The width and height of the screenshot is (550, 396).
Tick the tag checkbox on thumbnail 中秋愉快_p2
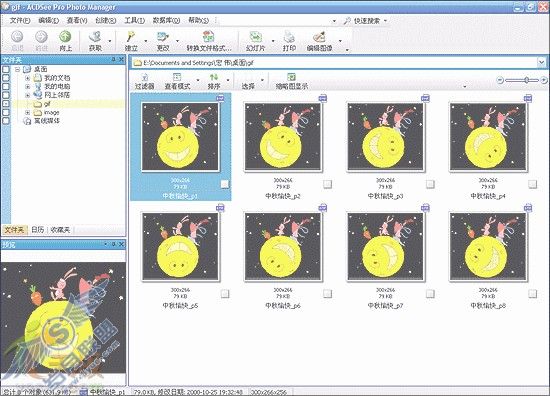[327, 184]
